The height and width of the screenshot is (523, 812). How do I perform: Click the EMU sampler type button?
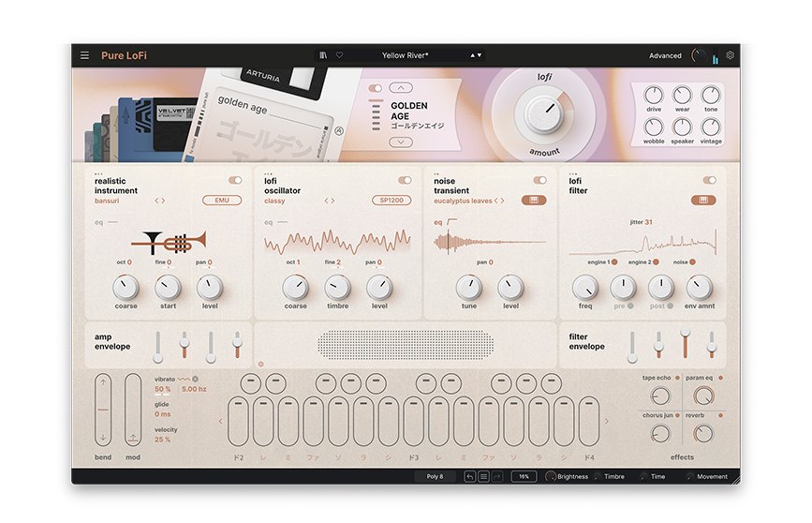222,201
